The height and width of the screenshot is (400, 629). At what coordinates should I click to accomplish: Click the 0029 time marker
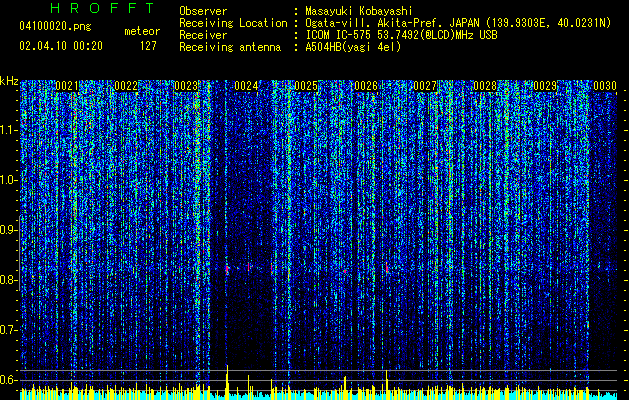(545, 86)
